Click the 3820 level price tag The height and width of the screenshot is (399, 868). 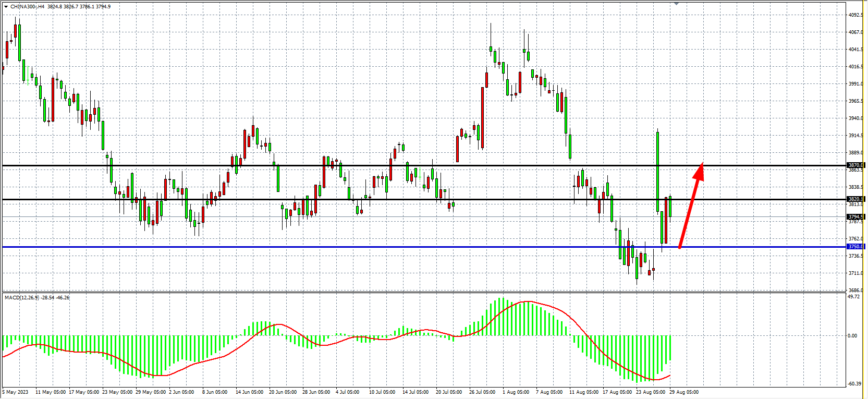click(x=855, y=199)
